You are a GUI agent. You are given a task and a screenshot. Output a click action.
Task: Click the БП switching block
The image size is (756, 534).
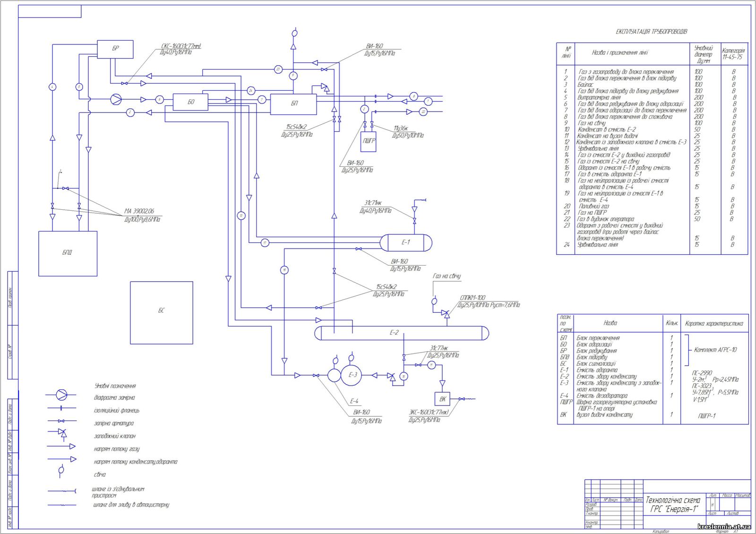click(293, 104)
